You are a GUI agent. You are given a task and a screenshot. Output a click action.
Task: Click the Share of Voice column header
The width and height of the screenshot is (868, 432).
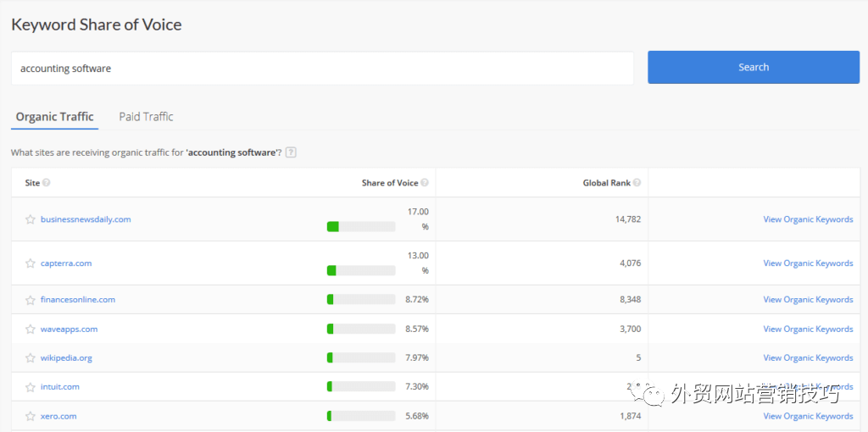(390, 182)
